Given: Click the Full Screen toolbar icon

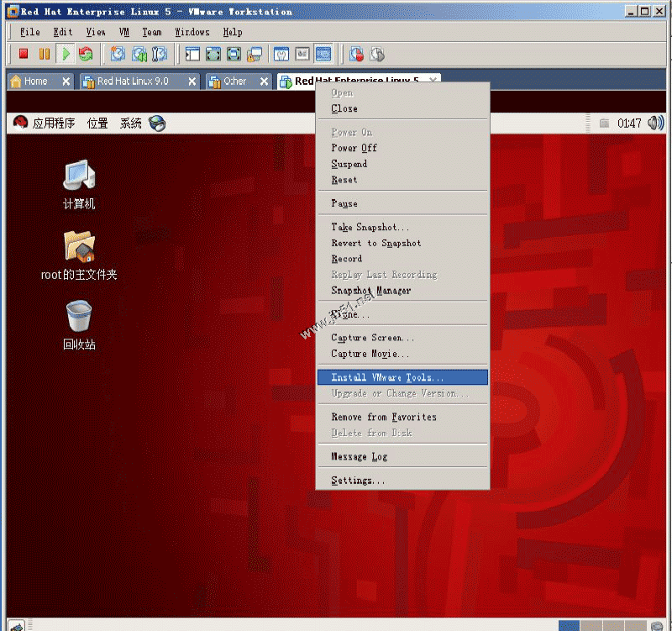Looking at the screenshot, I should click(x=213, y=54).
